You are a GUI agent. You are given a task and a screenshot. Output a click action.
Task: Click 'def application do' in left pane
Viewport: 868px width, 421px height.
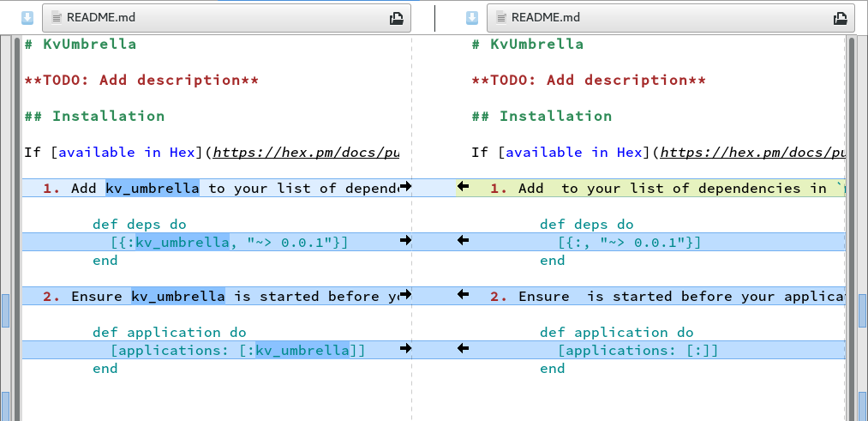[x=170, y=333]
